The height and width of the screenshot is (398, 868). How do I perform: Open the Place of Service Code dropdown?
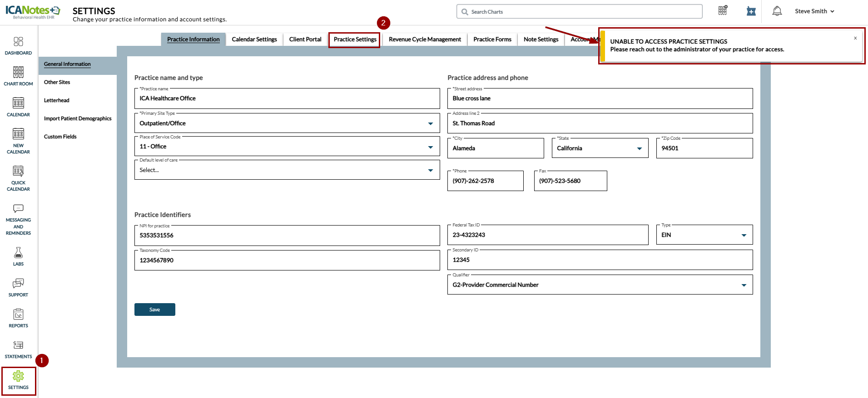coord(430,147)
